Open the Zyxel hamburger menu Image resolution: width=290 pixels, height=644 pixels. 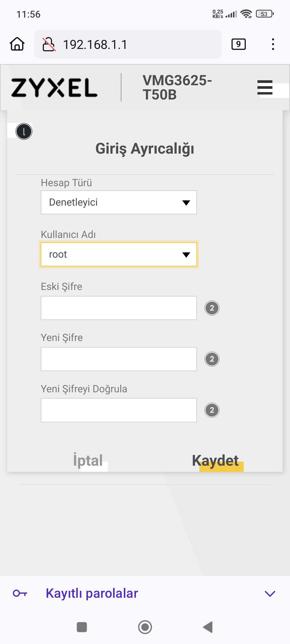point(265,87)
